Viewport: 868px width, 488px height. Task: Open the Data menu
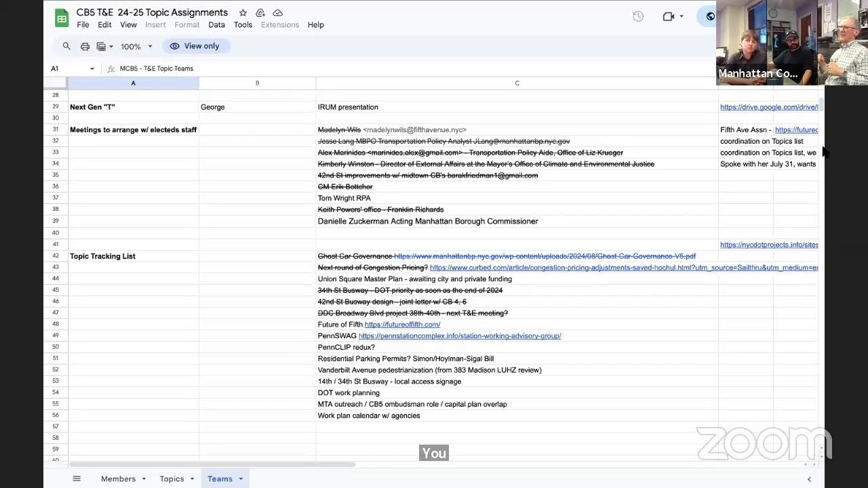pyautogui.click(x=216, y=25)
